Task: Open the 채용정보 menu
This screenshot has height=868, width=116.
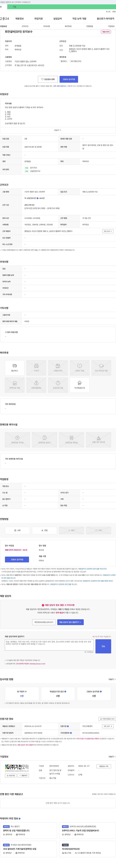Action: [x=19, y=19]
